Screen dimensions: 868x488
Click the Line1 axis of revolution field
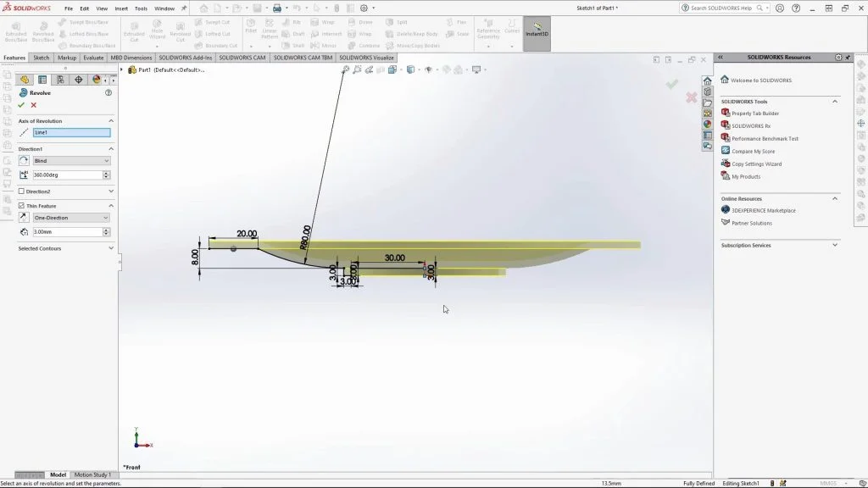71,132
